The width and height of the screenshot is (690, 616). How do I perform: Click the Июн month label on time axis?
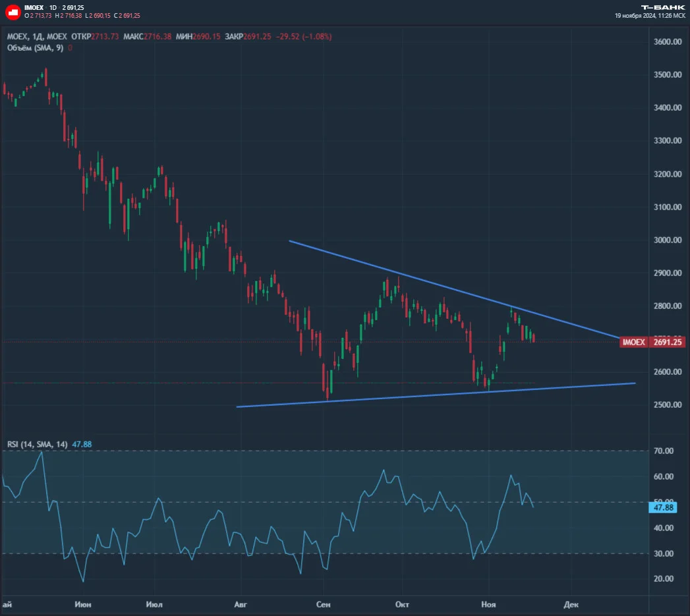83,605
